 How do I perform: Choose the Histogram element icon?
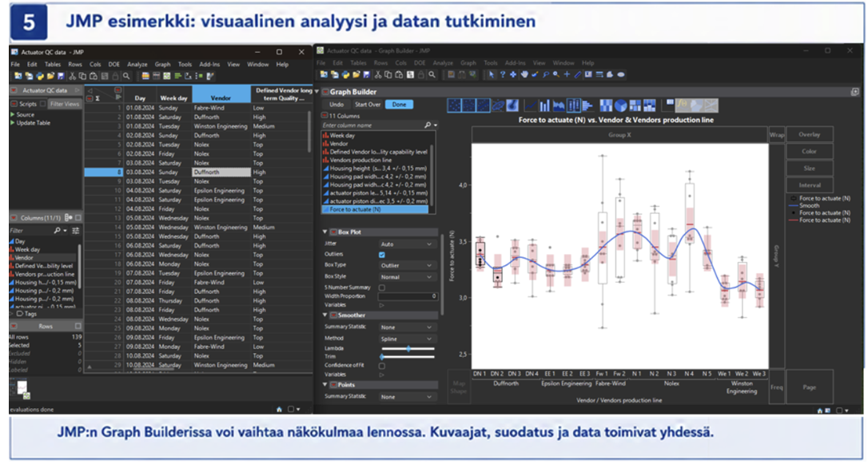(x=587, y=105)
